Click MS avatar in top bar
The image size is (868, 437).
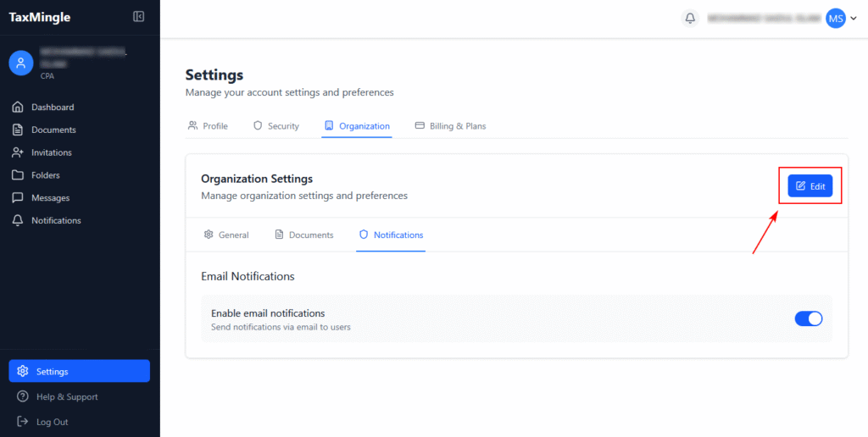coord(835,18)
